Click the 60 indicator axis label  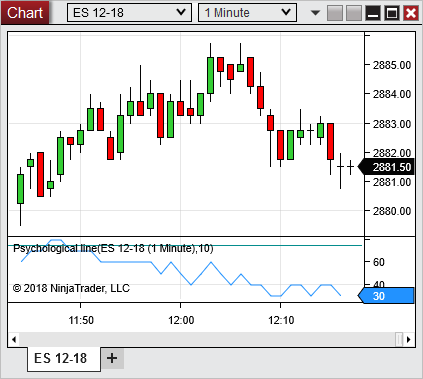click(x=379, y=262)
